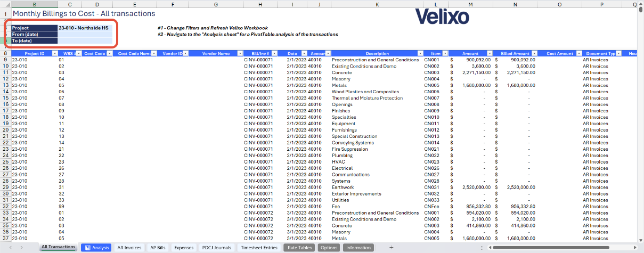Switch to the Analysis sheet tab
The image size is (644, 253).
[x=96, y=248]
